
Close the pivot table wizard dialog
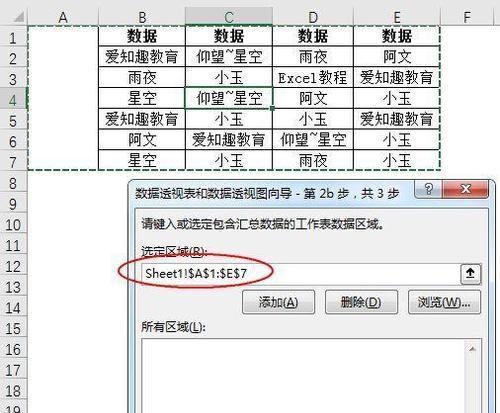pyautogui.click(x=466, y=189)
